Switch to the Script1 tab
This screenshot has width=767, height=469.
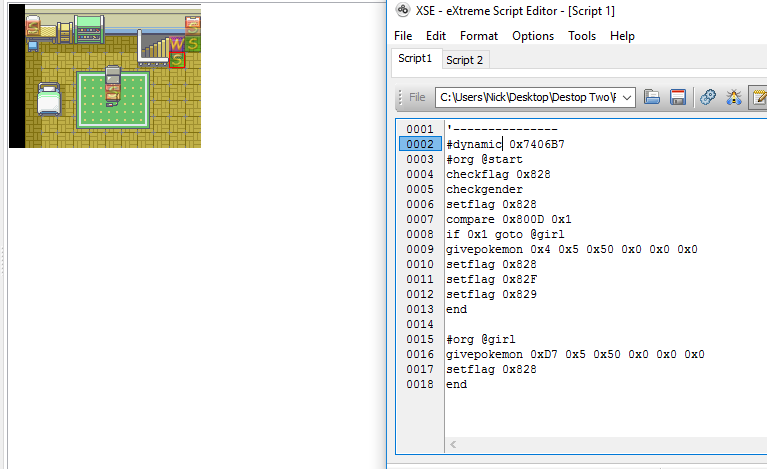coord(415,58)
